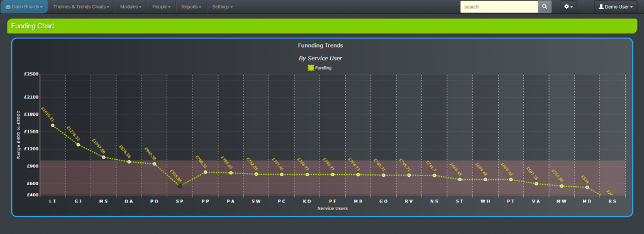Click the 'Range £400 to £3000' axis title
Screen dimensions: 644x234
tap(18, 134)
